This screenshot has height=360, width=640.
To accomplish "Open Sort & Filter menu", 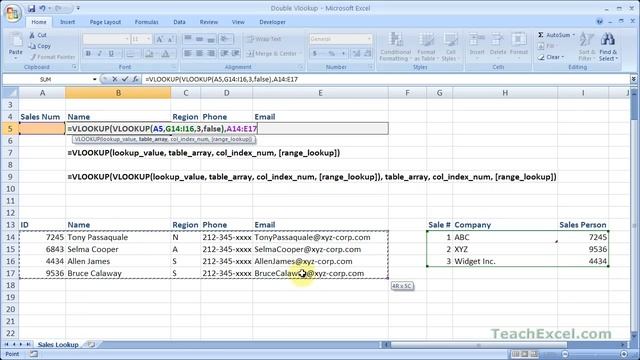I will pyautogui.click(x=587, y=47).
